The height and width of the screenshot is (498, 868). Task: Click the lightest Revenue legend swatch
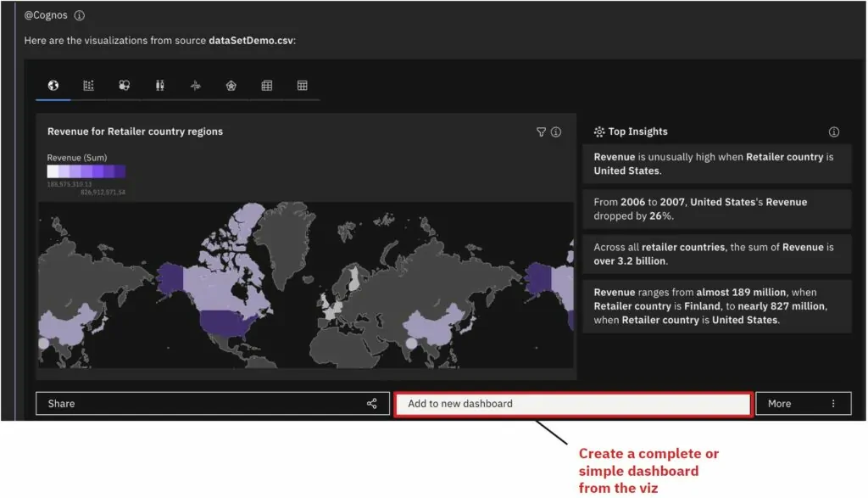tap(53, 171)
